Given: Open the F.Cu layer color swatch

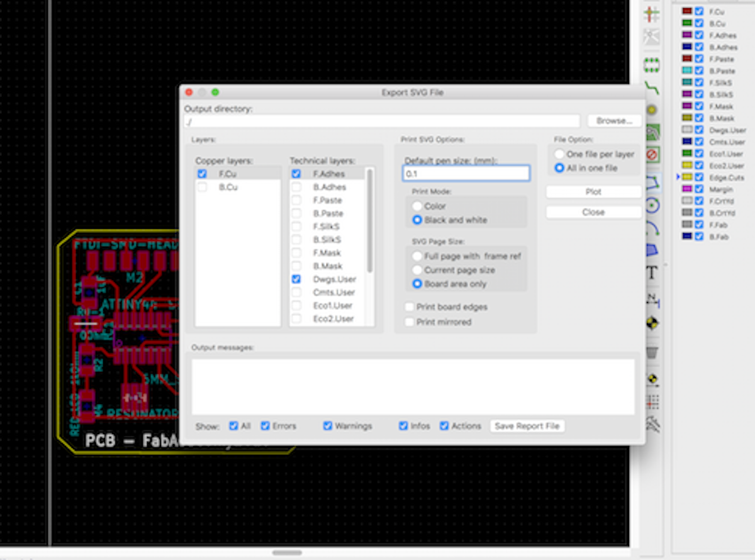Looking at the screenshot, I should click(x=687, y=11).
